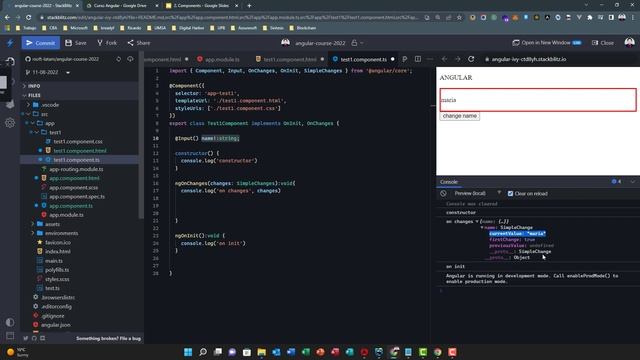
Task: Click the GitHub pull icon beside sync
Action: coord(130,59)
